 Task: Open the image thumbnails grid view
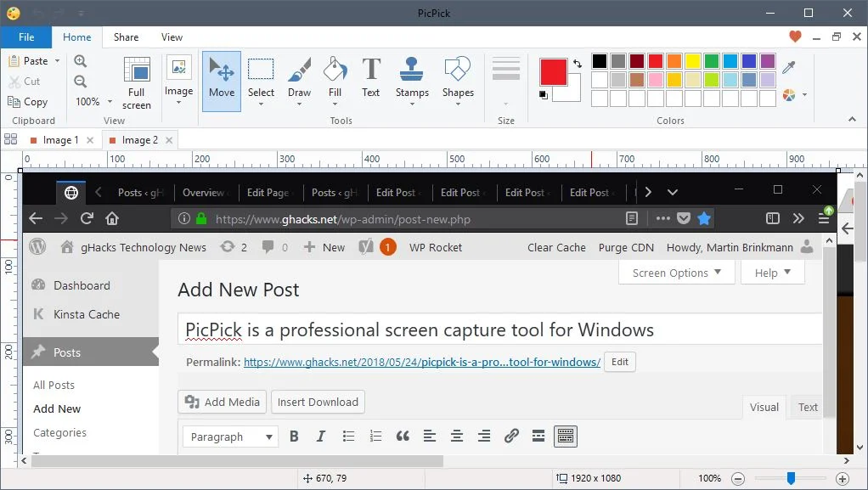pos(10,139)
